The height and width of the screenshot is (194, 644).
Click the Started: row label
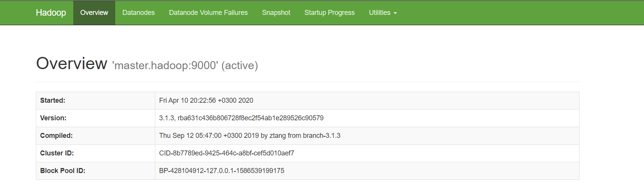53,100
